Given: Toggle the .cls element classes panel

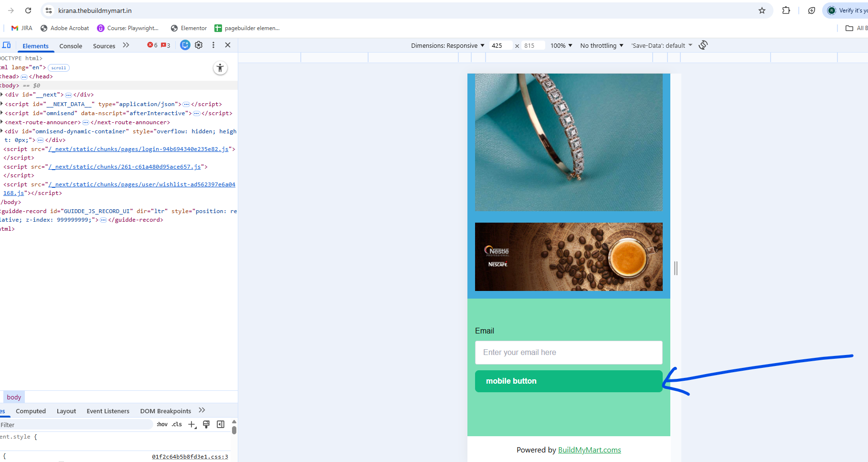Looking at the screenshot, I should (177, 424).
